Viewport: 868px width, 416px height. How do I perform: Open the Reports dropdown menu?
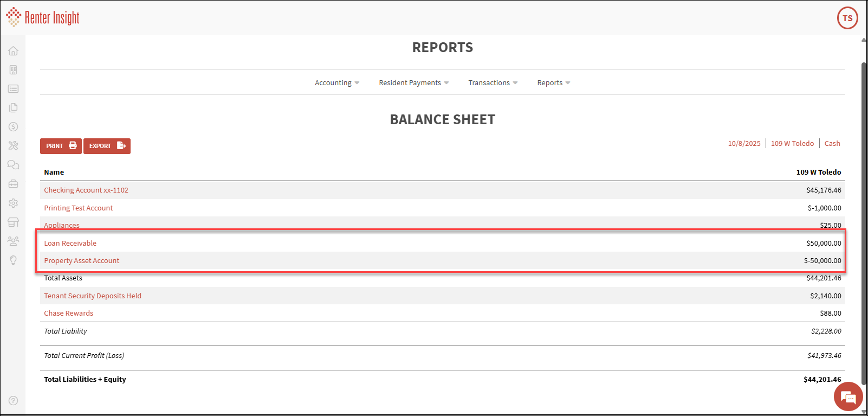tap(553, 83)
